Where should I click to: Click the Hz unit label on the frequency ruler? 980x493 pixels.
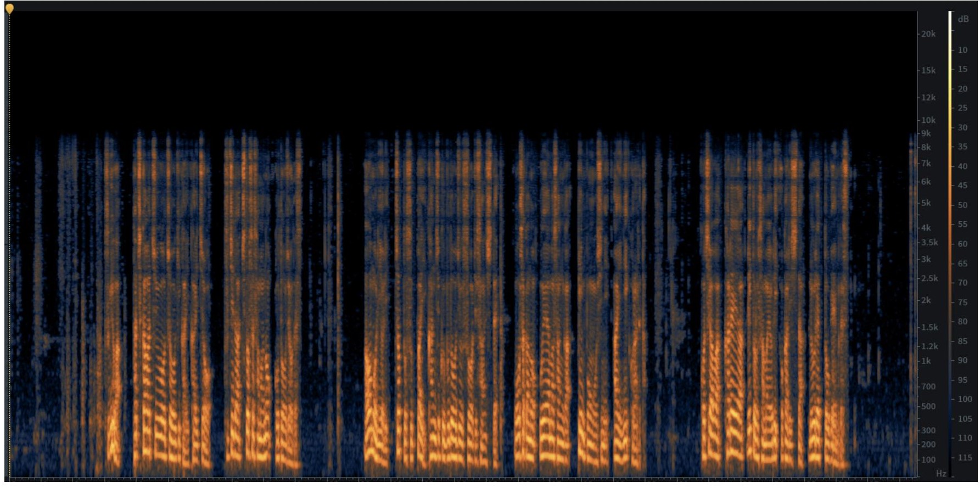941,473
